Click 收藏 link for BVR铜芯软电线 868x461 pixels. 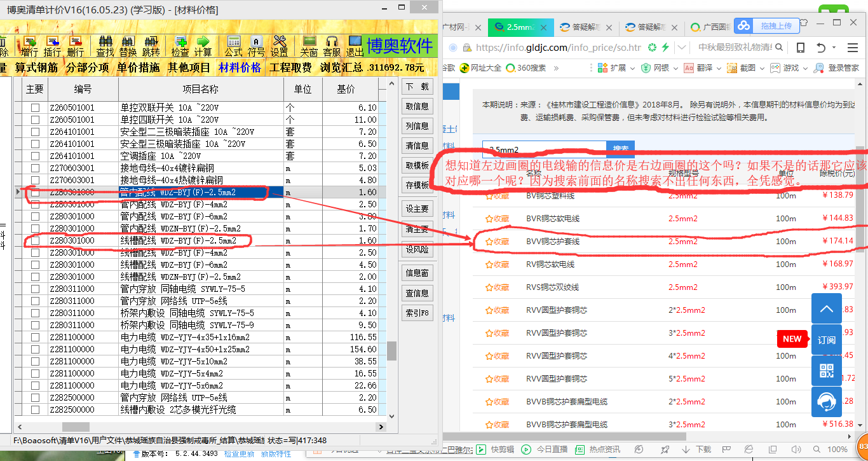click(497, 219)
